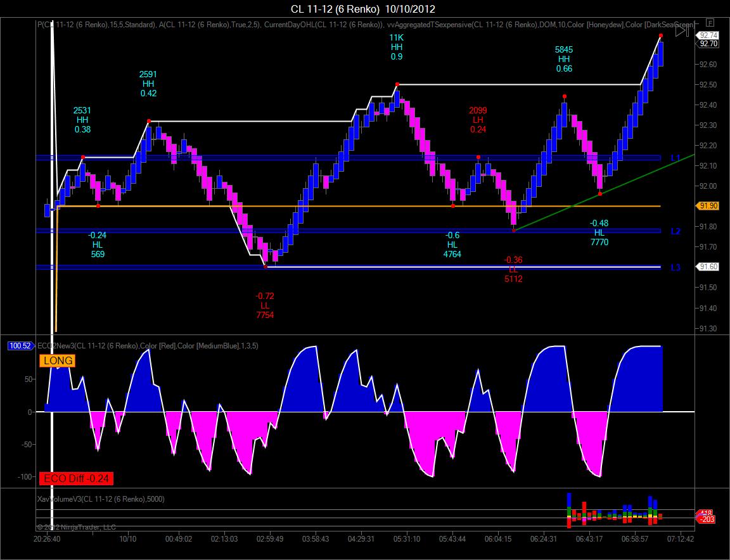Image resolution: width=730 pixels, height=560 pixels.
Task: Click the CurrentDayOHL indicator text in header
Action: (324, 25)
